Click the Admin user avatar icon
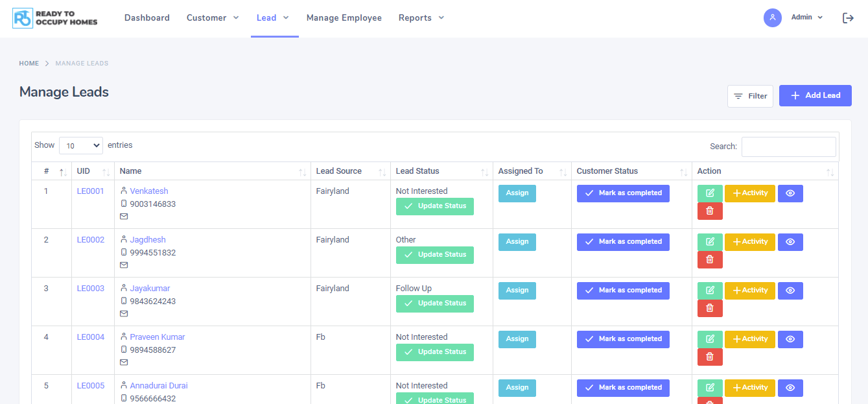 (772, 18)
